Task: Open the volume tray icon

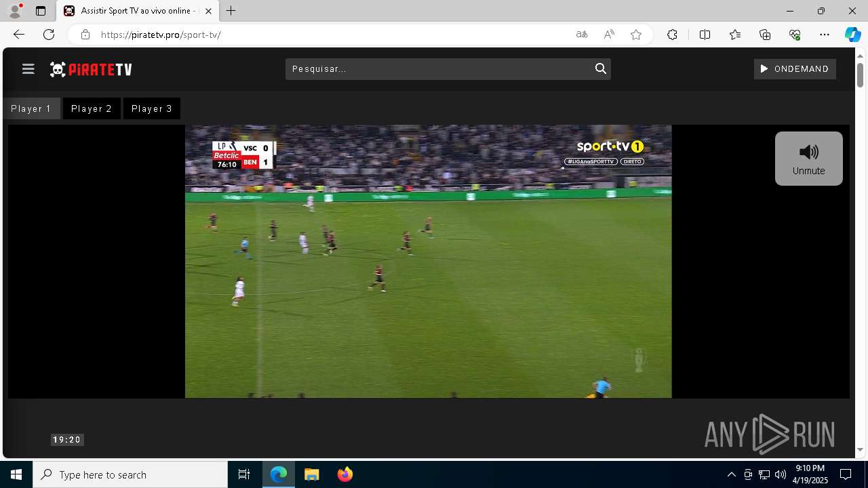Action: coord(781,474)
